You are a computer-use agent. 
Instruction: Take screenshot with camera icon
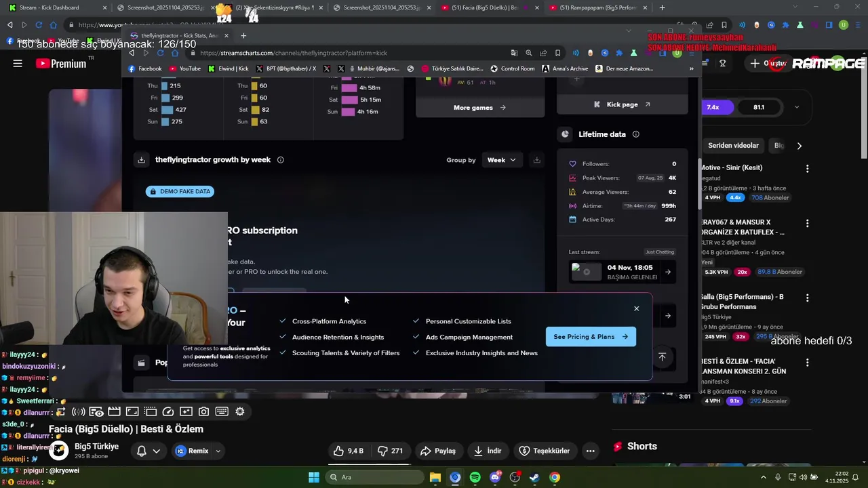[203, 411]
